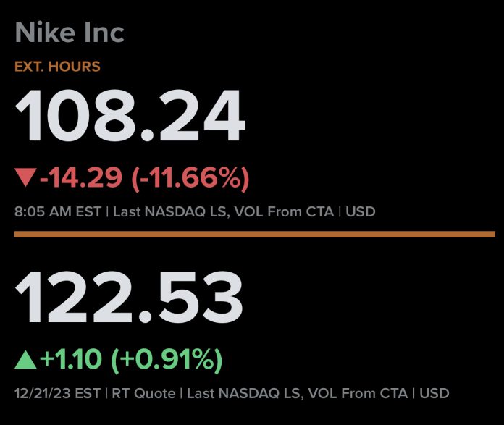504x425 pixels.
Task: Click USD in the extended hours line
Action: pos(361,212)
